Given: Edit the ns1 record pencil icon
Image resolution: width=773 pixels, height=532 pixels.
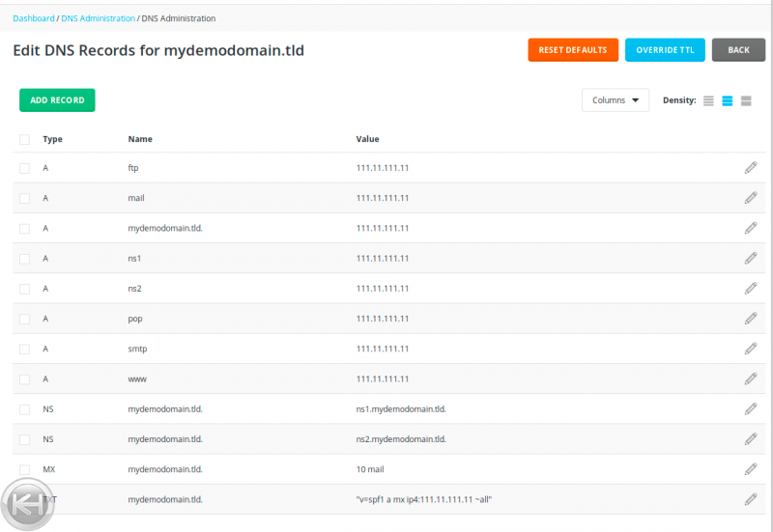Looking at the screenshot, I should point(751,258).
